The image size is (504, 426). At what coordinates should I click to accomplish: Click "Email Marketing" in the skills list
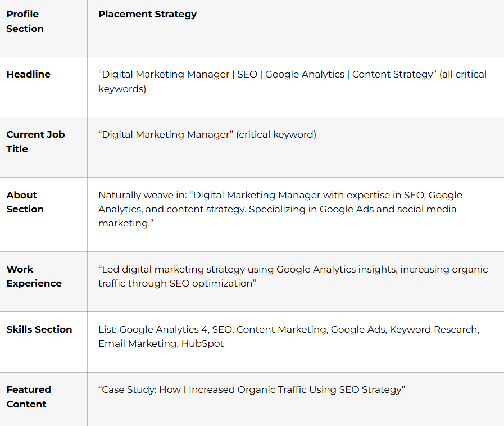[x=137, y=343]
